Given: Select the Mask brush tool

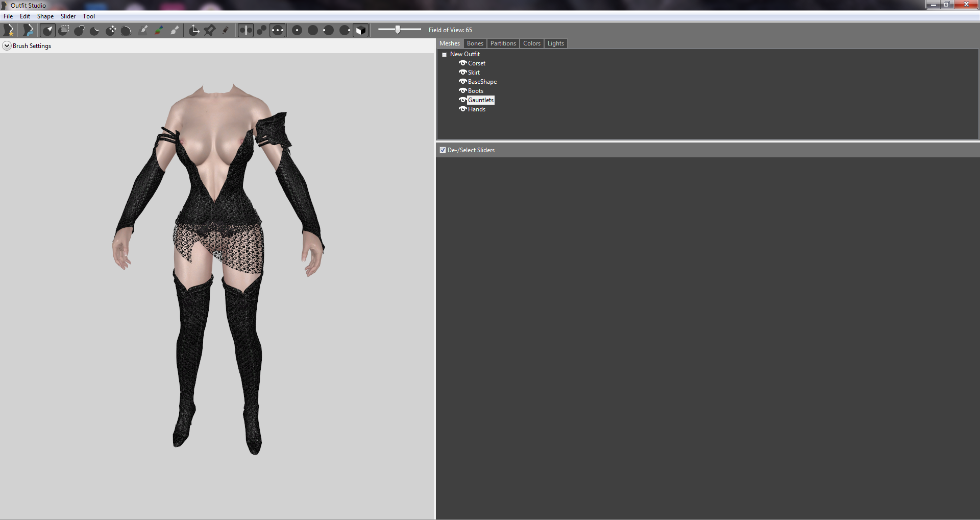Looking at the screenshot, I should (x=64, y=30).
